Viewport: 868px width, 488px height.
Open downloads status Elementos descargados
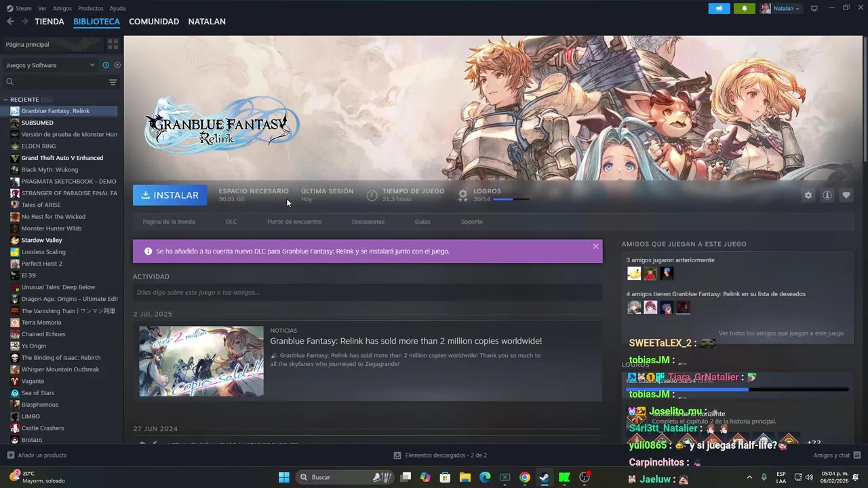click(x=441, y=455)
